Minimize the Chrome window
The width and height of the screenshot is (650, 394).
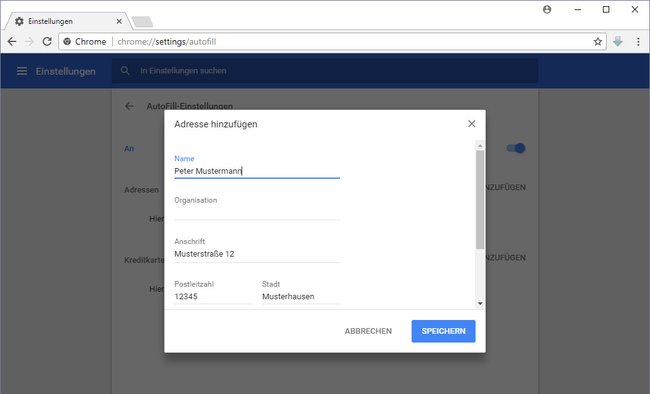point(578,10)
